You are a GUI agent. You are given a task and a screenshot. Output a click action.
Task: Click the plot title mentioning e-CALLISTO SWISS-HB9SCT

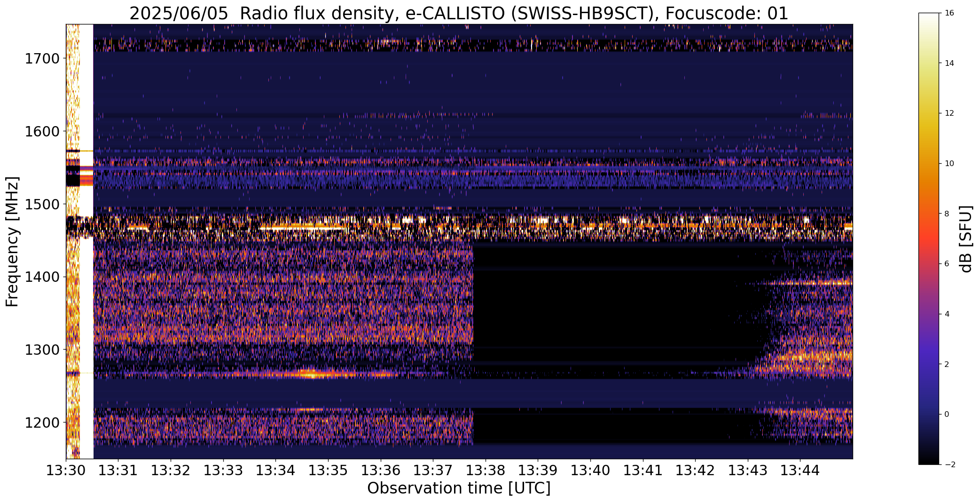coord(459,14)
